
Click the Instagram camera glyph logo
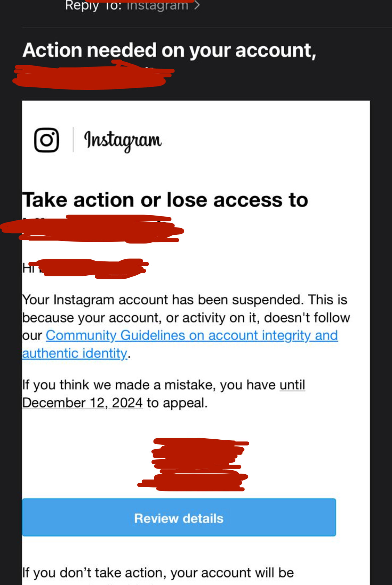(47, 140)
